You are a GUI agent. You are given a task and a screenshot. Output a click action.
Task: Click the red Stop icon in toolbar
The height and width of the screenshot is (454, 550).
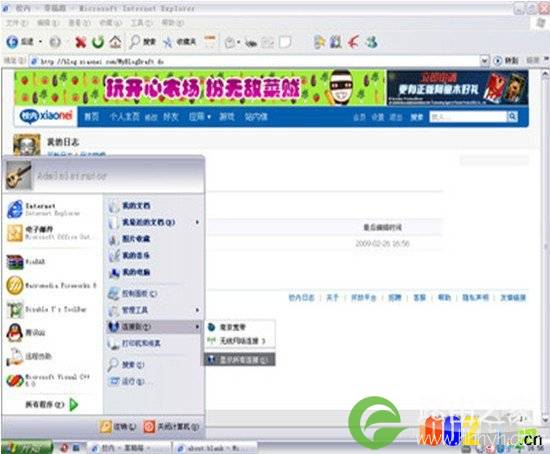[x=81, y=42]
